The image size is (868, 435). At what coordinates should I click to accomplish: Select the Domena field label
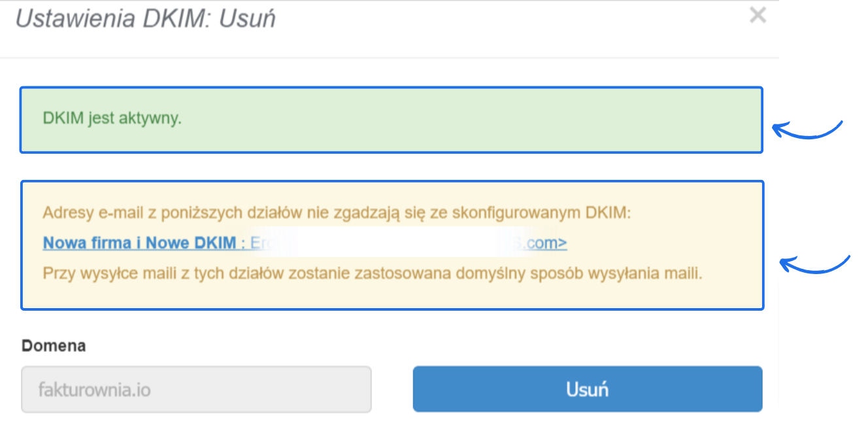pyautogui.click(x=54, y=345)
